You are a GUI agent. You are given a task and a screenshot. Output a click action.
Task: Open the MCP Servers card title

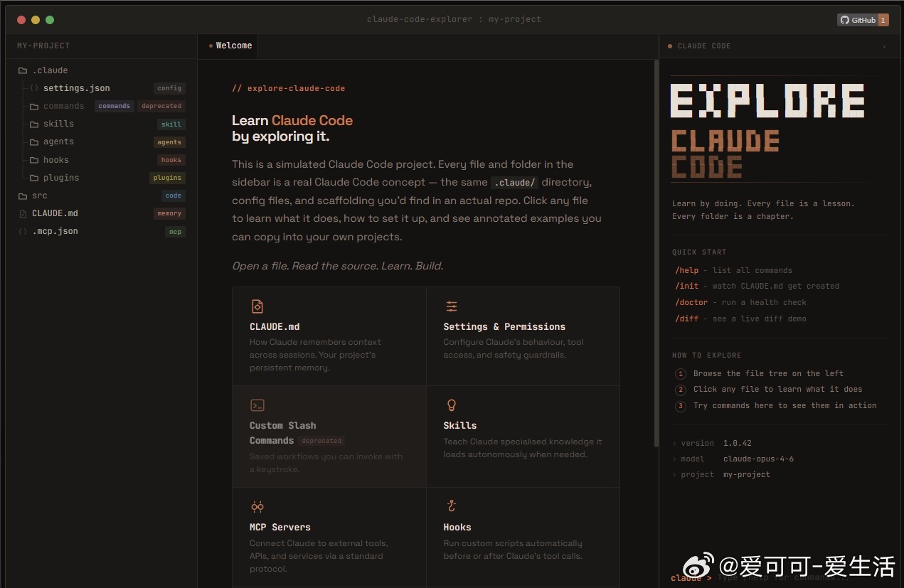280,527
